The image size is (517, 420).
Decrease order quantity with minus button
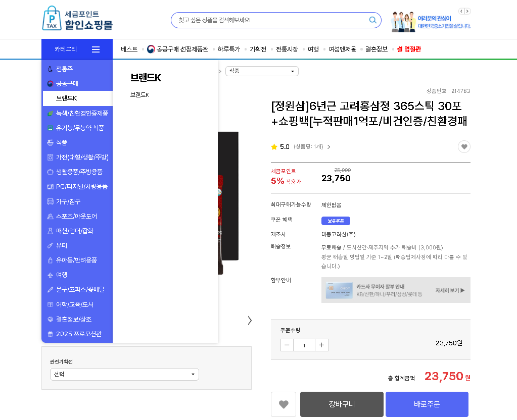tap(287, 345)
